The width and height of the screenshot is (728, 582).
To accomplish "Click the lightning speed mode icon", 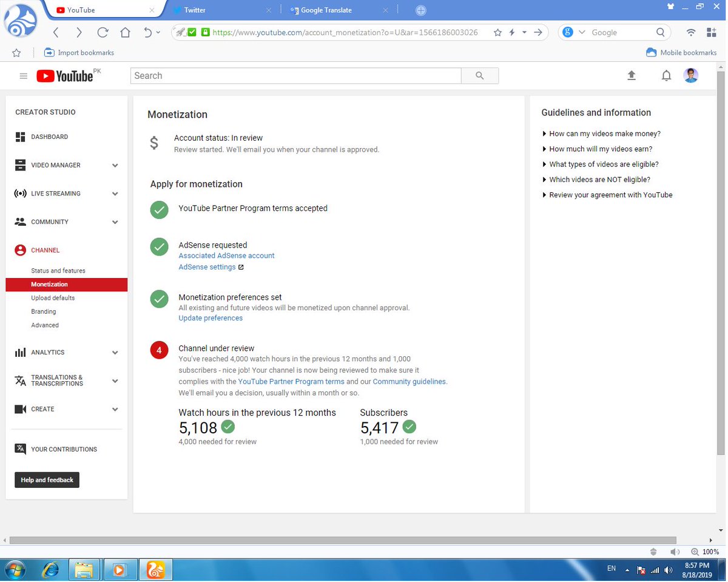I will pyautogui.click(x=512, y=33).
